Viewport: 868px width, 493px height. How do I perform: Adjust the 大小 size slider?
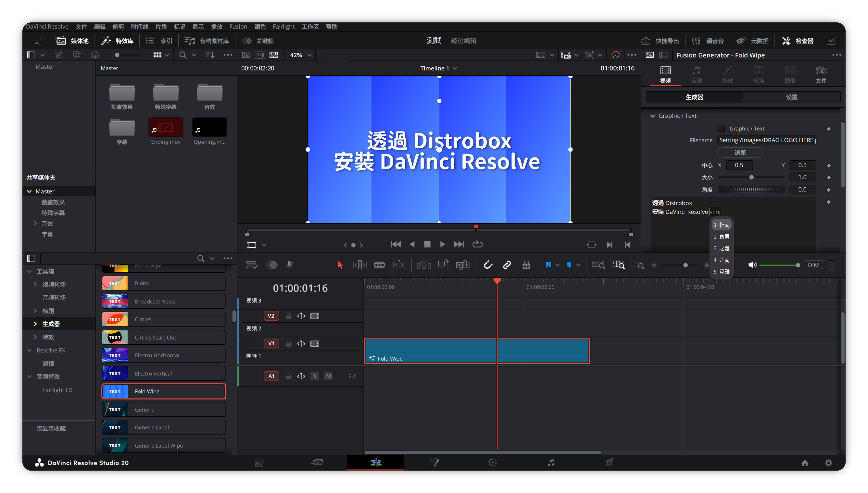tap(751, 178)
